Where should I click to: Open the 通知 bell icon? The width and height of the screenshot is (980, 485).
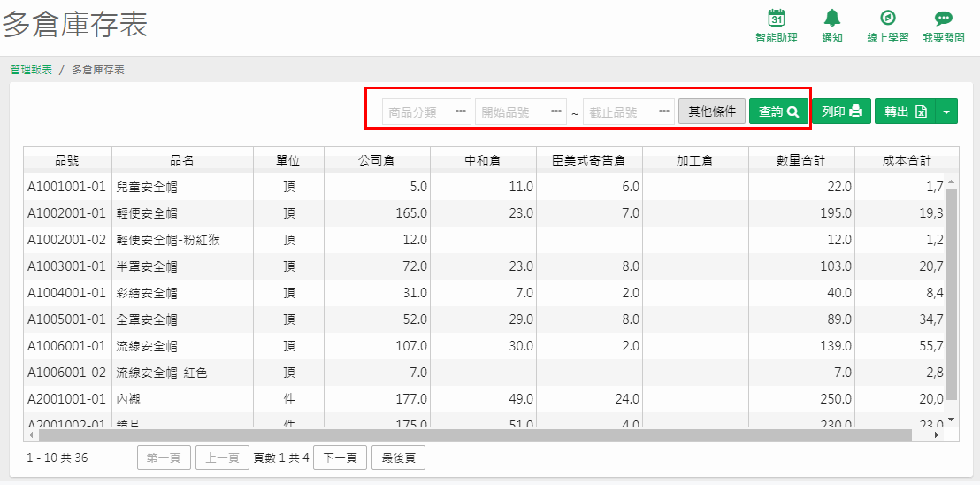pyautogui.click(x=832, y=18)
